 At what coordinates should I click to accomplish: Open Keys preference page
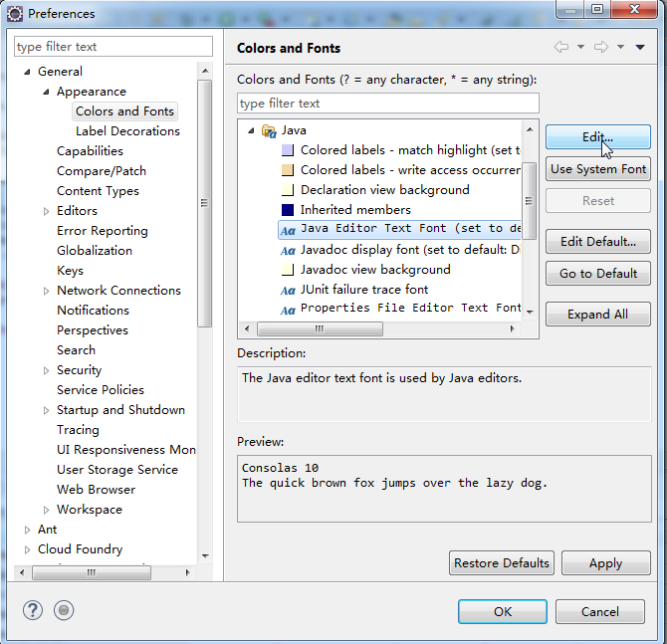pos(71,271)
